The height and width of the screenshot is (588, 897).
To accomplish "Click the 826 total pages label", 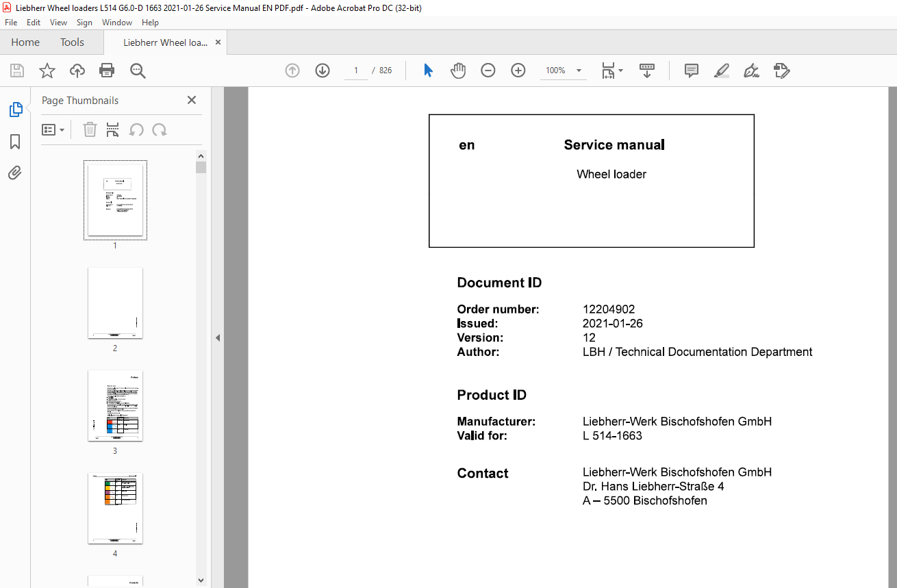I will pyautogui.click(x=386, y=71).
